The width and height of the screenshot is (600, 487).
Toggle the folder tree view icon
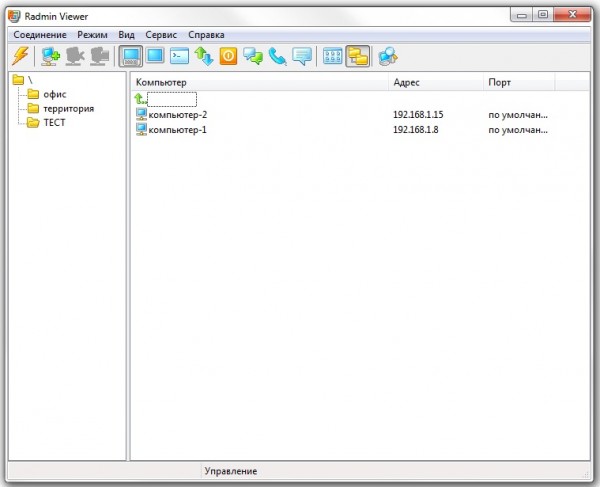(x=358, y=56)
